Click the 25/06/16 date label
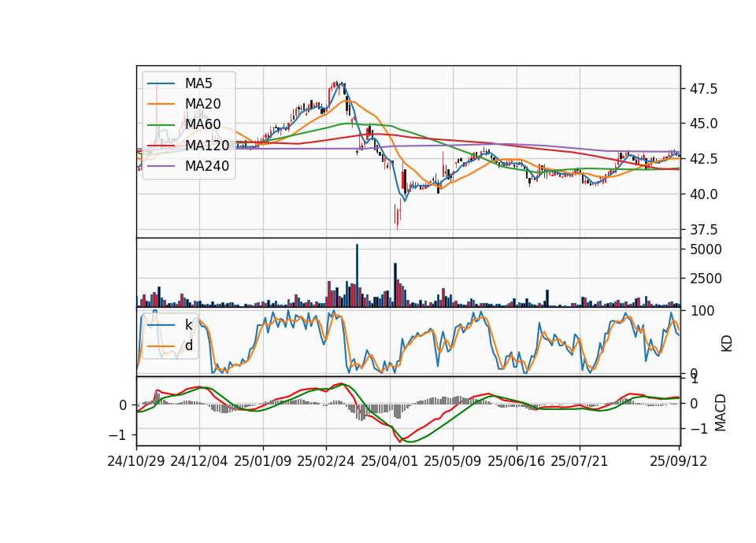The image size is (756, 543). (517, 461)
